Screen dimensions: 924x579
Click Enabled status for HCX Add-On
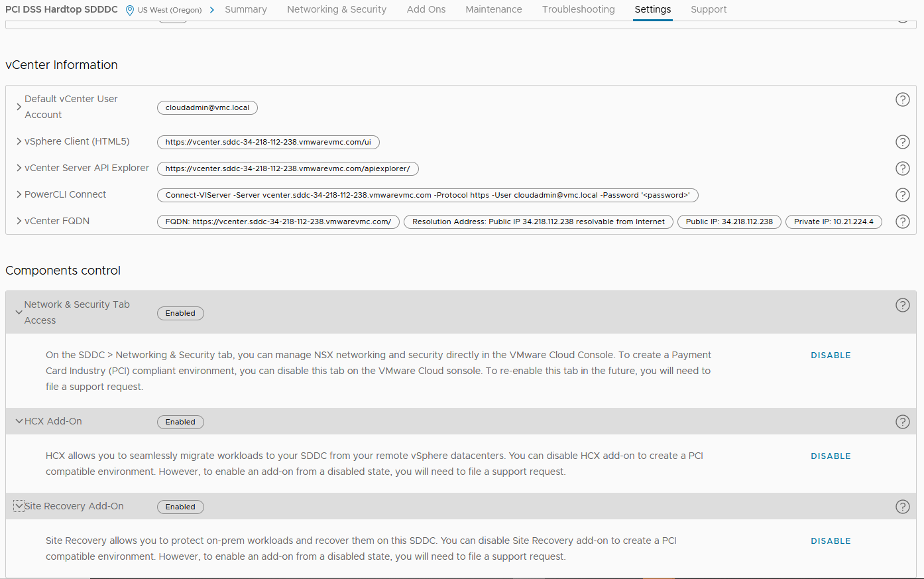pyautogui.click(x=180, y=422)
